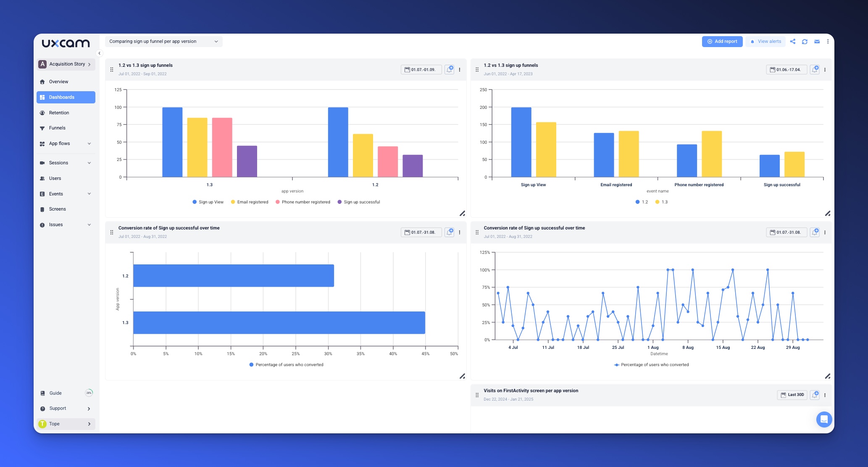Click the refresh icon next to share
The height and width of the screenshot is (467, 868).
(x=805, y=41)
